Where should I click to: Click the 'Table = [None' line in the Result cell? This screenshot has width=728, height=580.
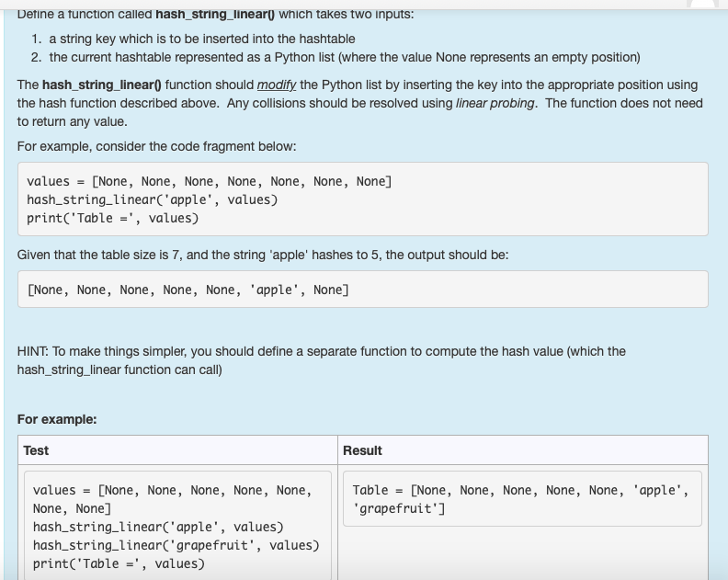click(520, 490)
